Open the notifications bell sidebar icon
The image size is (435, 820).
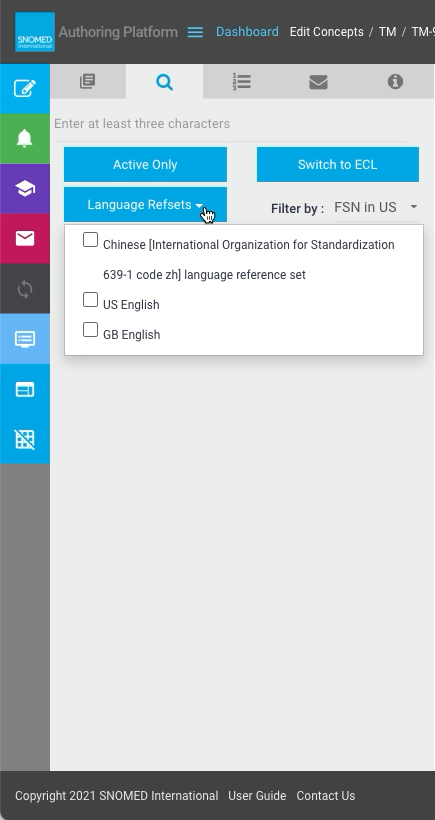[x=25, y=139]
